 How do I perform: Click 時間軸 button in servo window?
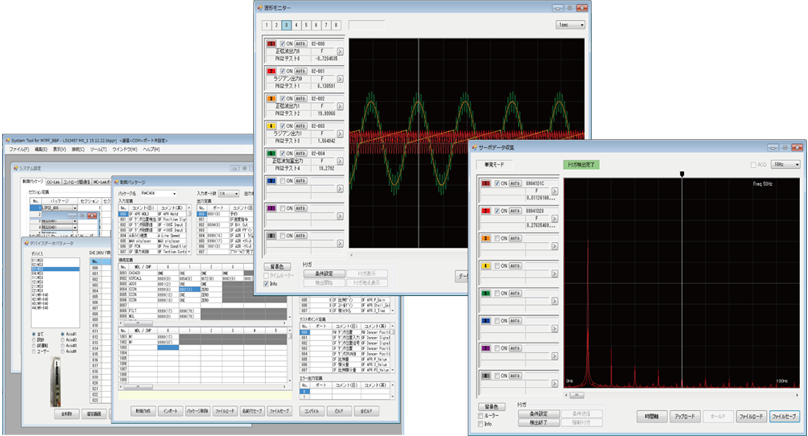(652, 416)
